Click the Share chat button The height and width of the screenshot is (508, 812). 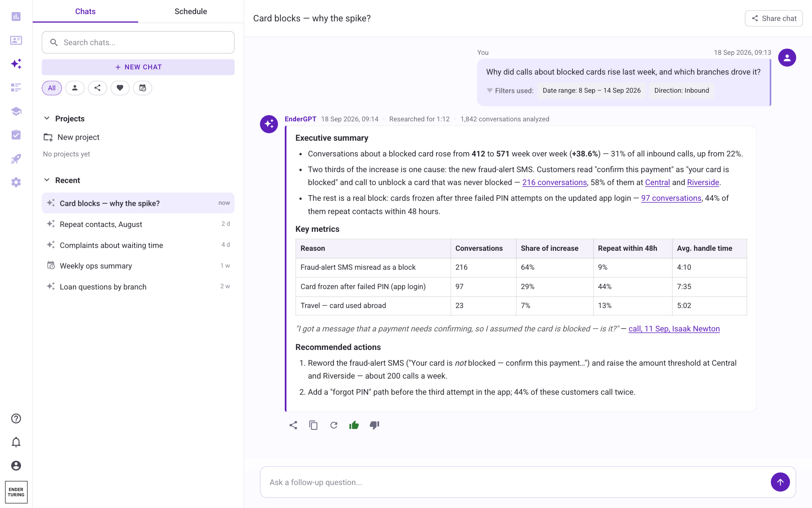tap(774, 19)
